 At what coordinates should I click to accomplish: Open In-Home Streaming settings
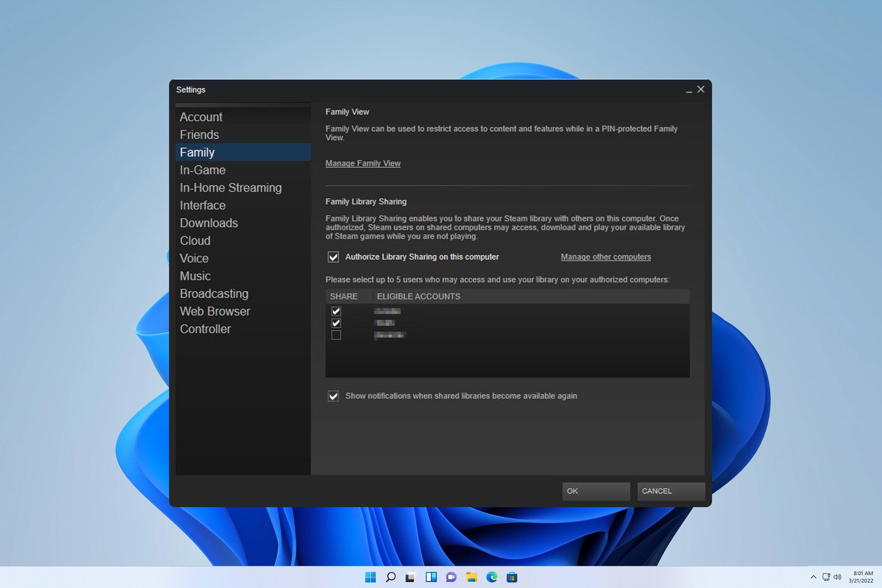tap(243, 187)
